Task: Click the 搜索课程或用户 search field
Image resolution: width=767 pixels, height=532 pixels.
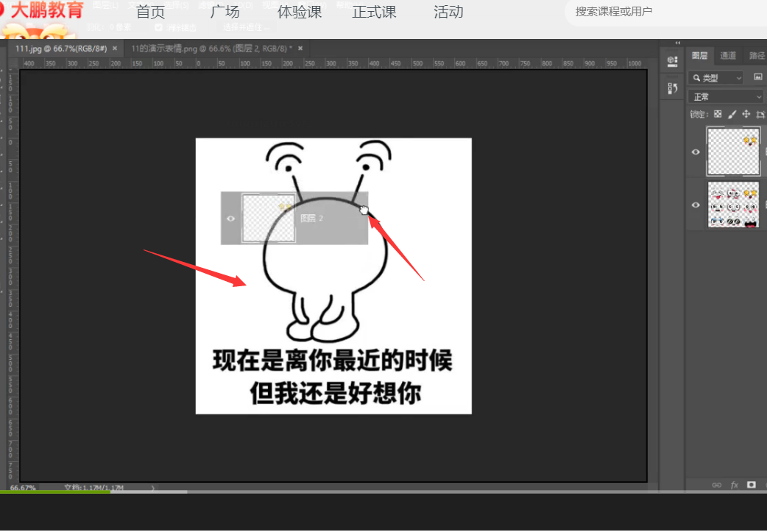Action: 665,12
